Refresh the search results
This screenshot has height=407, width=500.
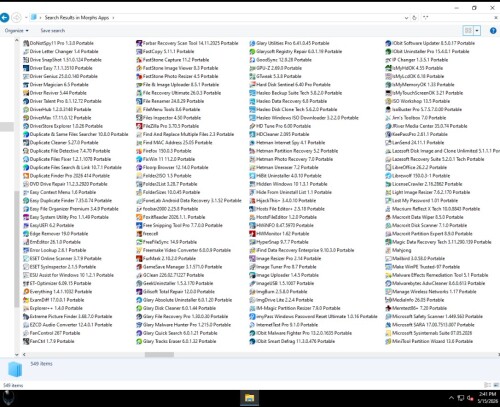point(414,18)
